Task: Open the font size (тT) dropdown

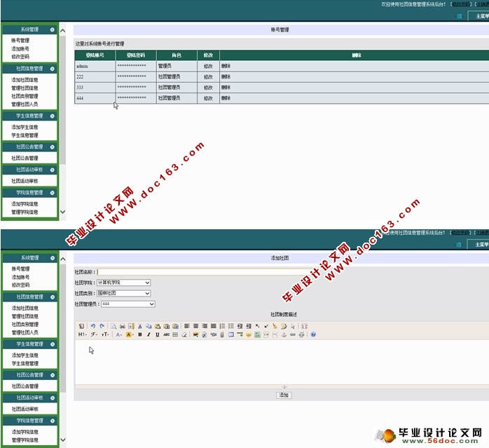Action: (x=105, y=334)
